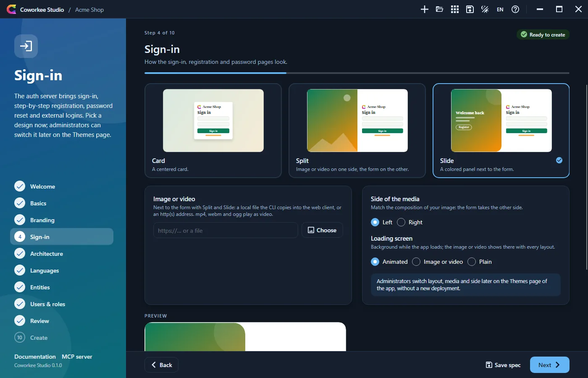Go to the Users & roles step
Image resolution: width=588 pixels, height=378 pixels.
tap(62, 304)
